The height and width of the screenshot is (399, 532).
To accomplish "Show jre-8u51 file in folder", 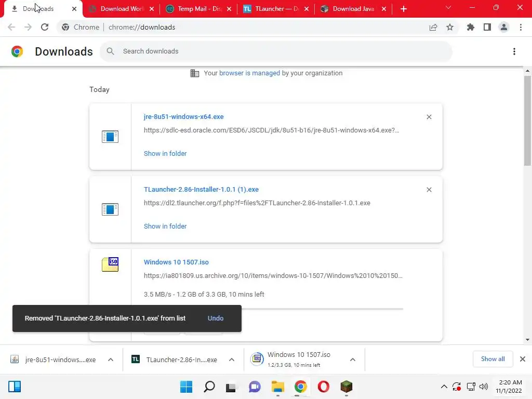I will click(x=165, y=153).
